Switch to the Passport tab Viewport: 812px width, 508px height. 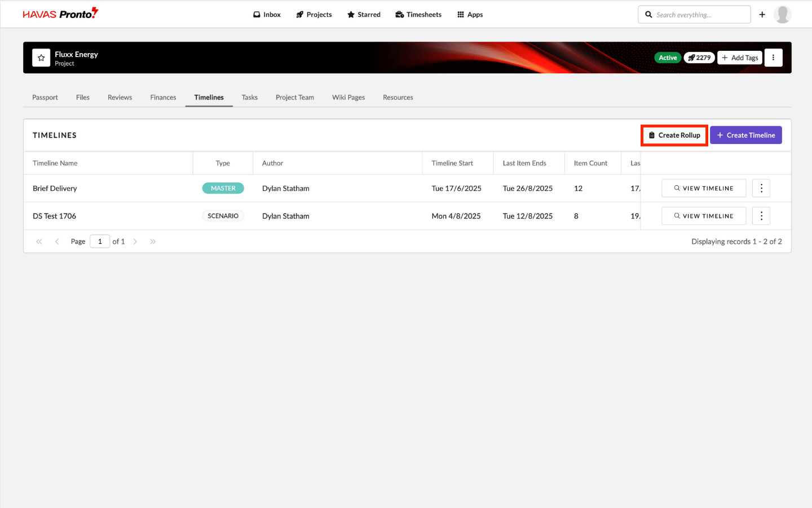click(x=45, y=97)
